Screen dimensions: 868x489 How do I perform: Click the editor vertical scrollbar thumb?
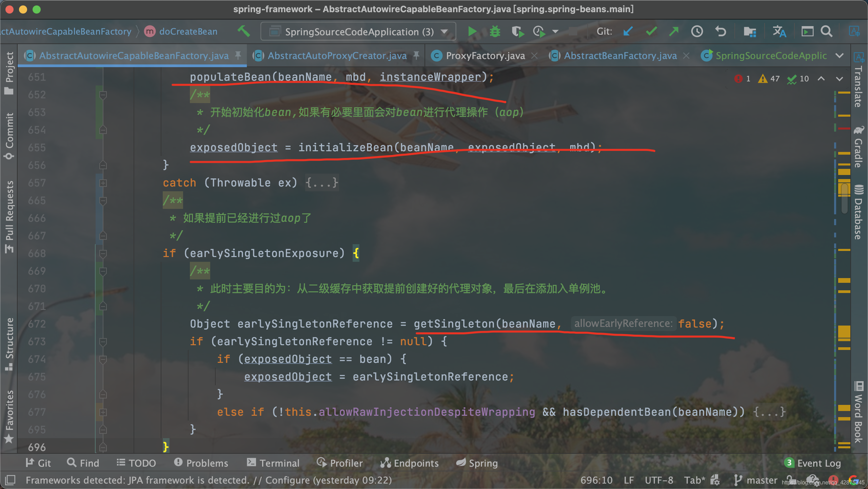845,198
